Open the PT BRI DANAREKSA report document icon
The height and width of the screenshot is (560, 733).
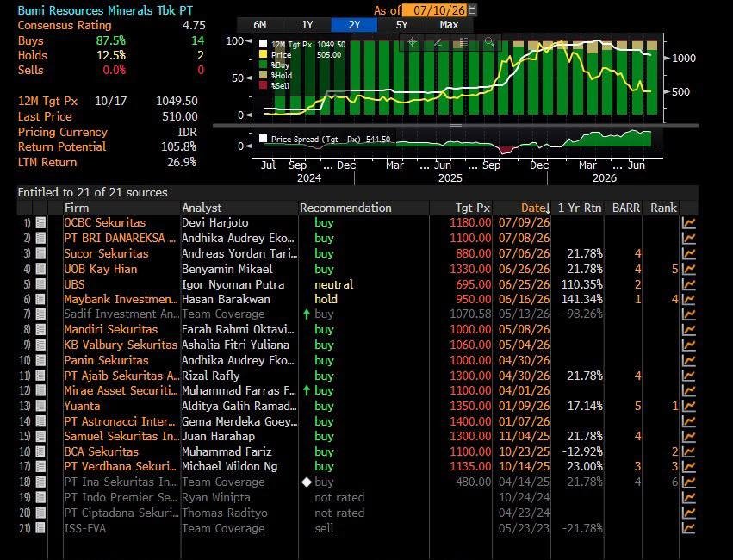coord(40,238)
